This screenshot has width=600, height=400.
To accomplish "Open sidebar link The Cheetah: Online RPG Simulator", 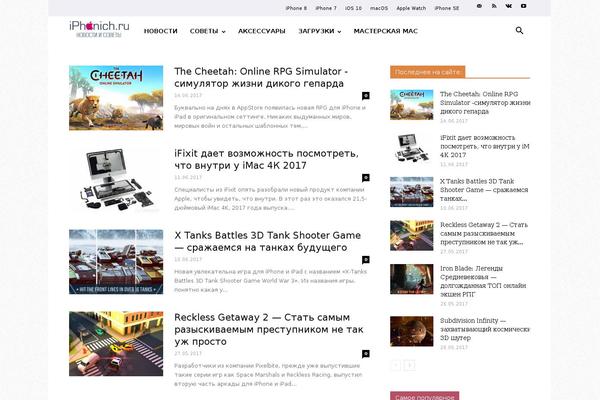I will [x=485, y=103].
